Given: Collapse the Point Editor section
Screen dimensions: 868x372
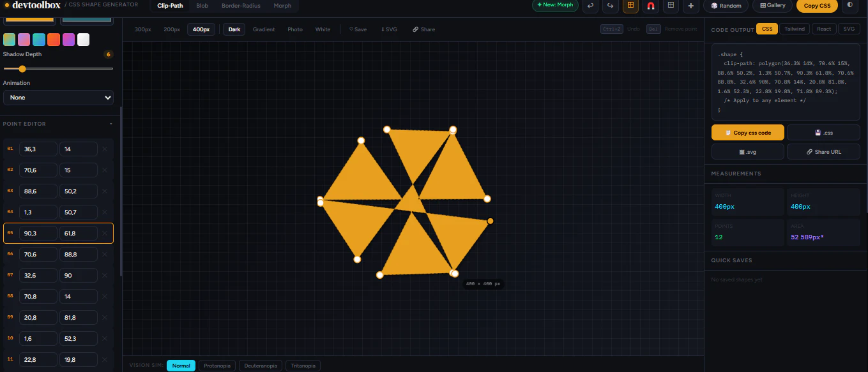Looking at the screenshot, I should [111, 124].
